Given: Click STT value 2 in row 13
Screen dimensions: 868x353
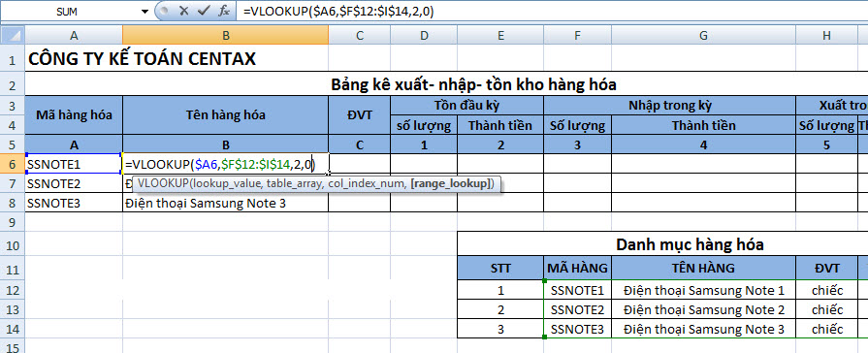Looking at the screenshot, I should click(500, 309).
